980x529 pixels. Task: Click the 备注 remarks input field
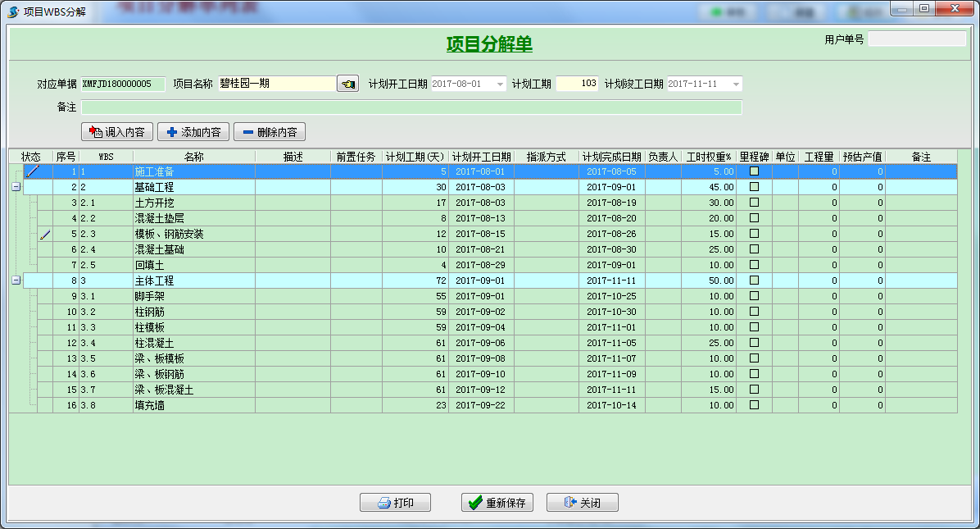pos(411,107)
